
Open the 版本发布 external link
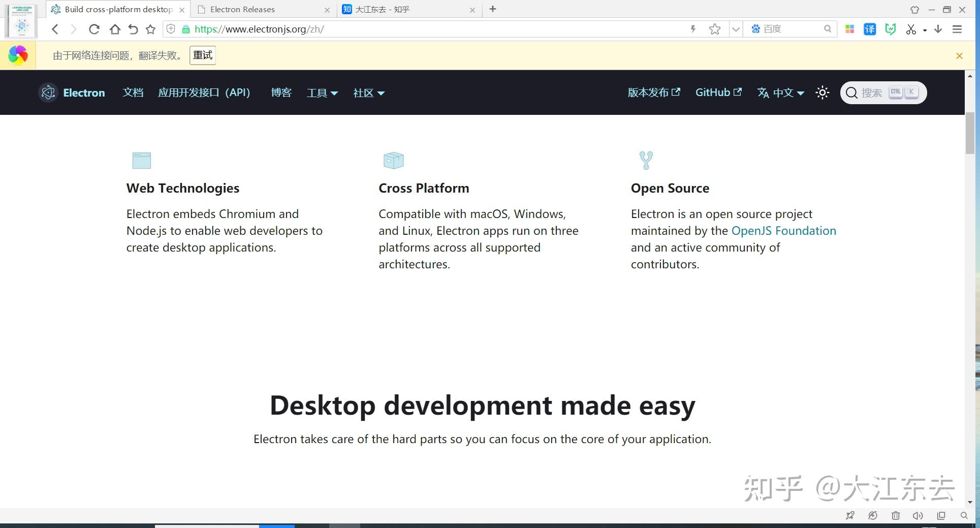click(654, 92)
